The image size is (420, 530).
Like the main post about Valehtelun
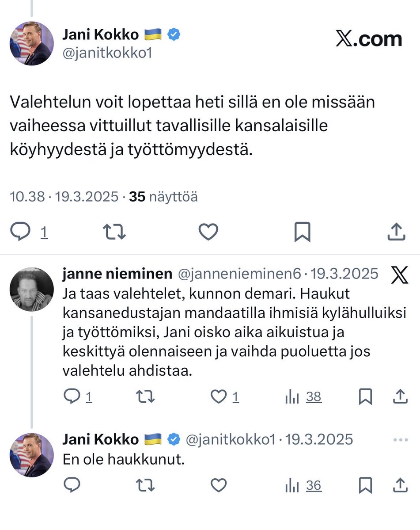click(x=208, y=232)
